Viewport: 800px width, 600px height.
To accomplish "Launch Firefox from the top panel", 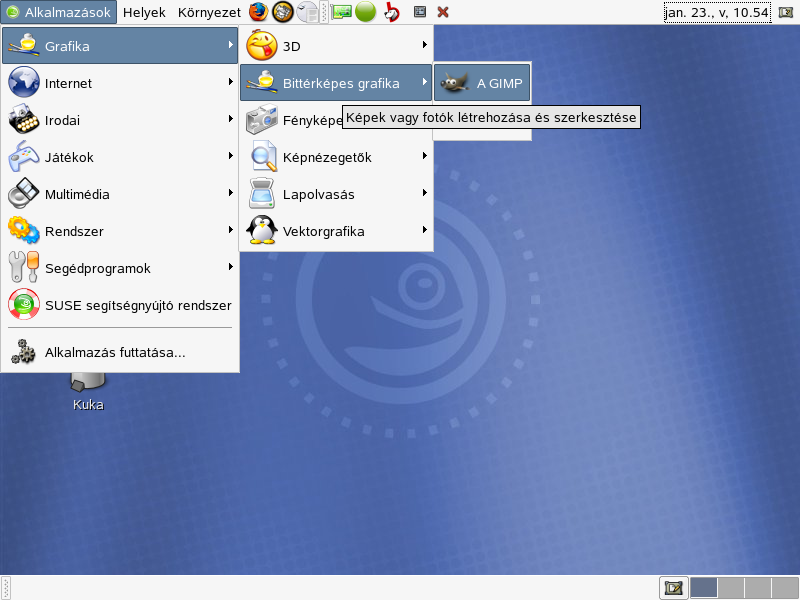I will pos(259,12).
